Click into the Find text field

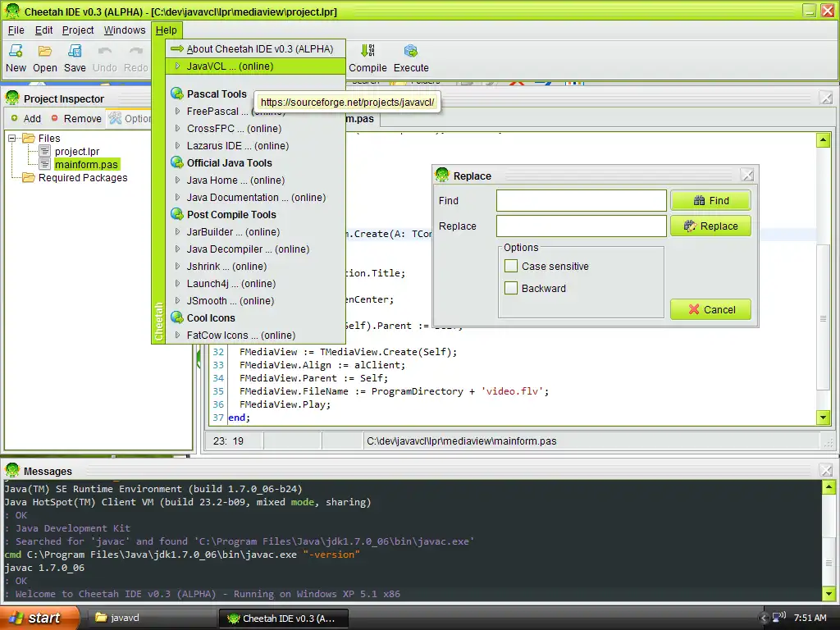(582, 200)
